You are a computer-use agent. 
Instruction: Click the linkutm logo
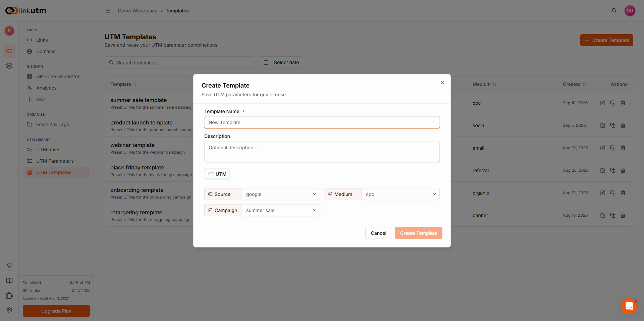tap(26, 11)
